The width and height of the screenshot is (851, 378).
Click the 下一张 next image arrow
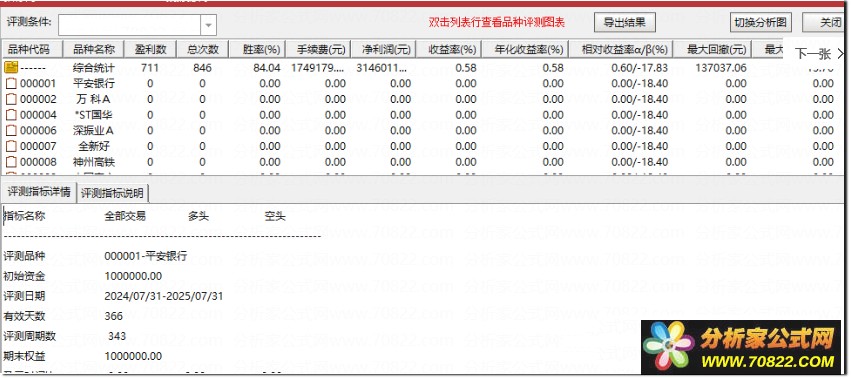pos(841,54)
